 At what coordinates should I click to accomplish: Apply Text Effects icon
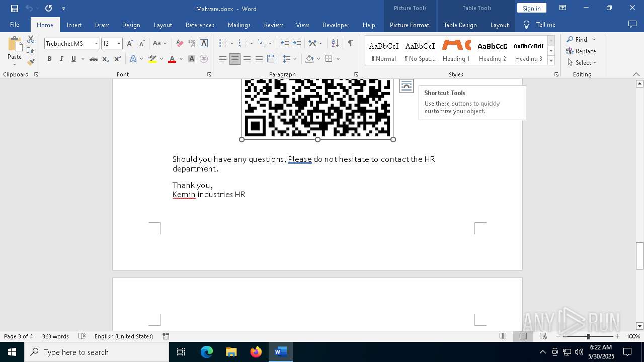(133, 59)
